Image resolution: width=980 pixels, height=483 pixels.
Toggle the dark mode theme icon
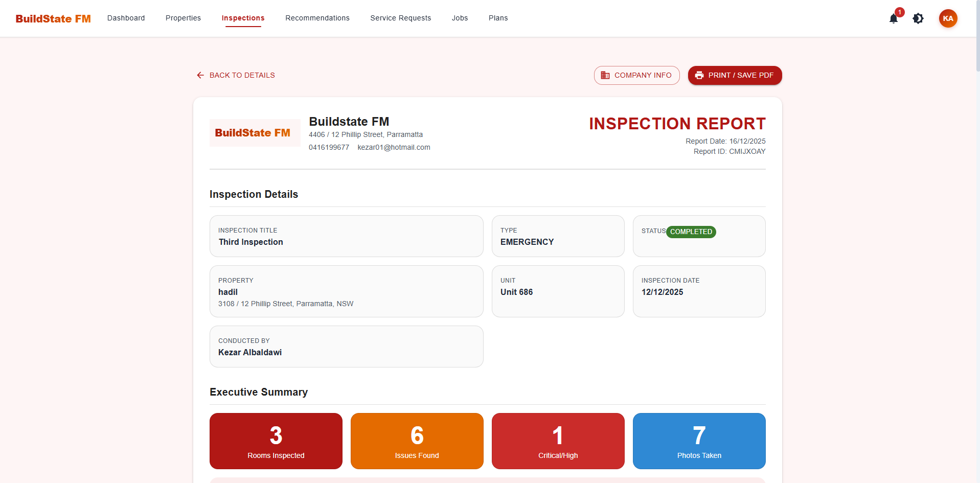[x=918, y=18]
